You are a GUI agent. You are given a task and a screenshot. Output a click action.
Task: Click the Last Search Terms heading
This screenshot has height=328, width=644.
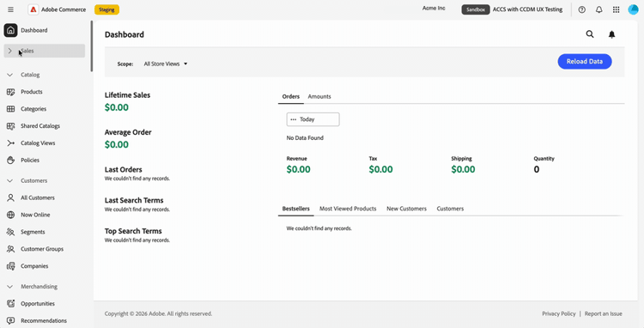pyautogui.click(x=134, y=200)
